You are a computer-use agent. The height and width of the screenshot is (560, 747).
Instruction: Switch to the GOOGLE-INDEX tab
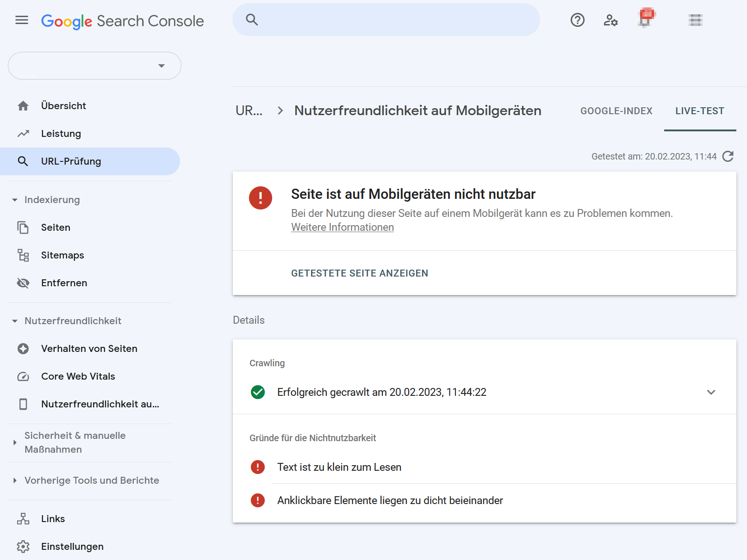tap(616, 111)
